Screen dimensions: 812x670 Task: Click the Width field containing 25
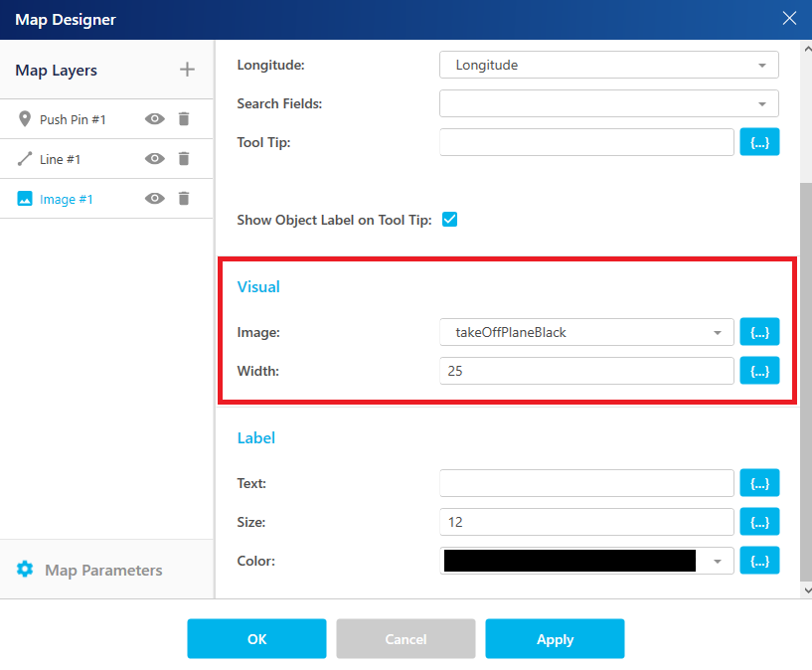tap(586, 371)
